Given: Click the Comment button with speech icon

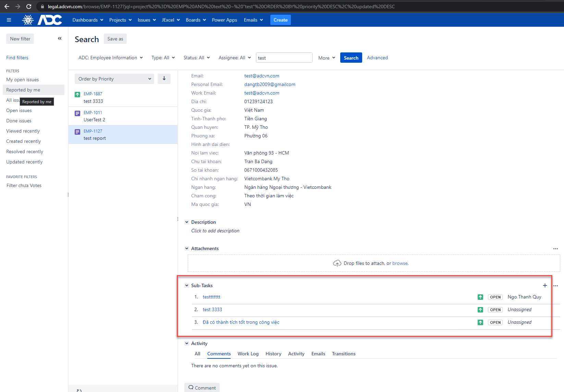Looking at the screenshot, I should 202,387.
